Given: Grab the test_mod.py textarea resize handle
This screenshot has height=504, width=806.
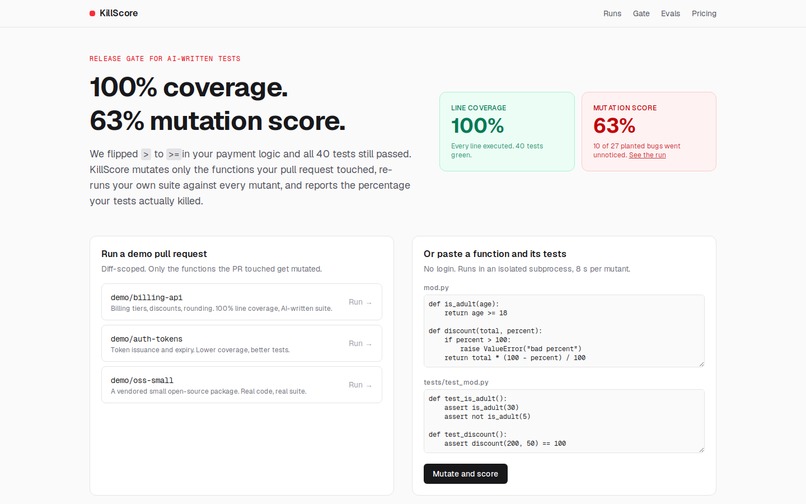Looking at the screenshot, I should tap(701, 449).
